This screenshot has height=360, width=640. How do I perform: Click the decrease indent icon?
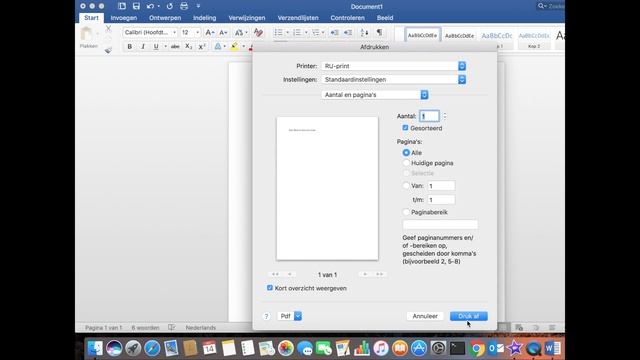[334, 32]
